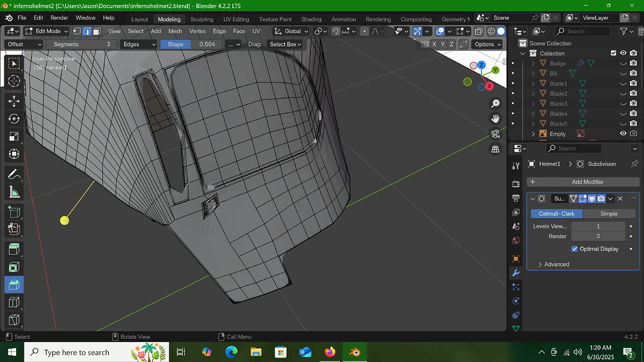Select the Rotate tool
The height and width of the screenshot is (362, 644).
tap(14, 119)
